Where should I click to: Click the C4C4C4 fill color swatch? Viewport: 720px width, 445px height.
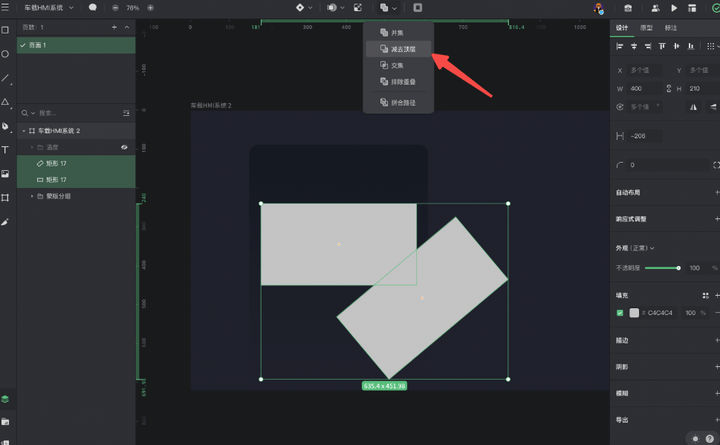[x=634, y=313]
